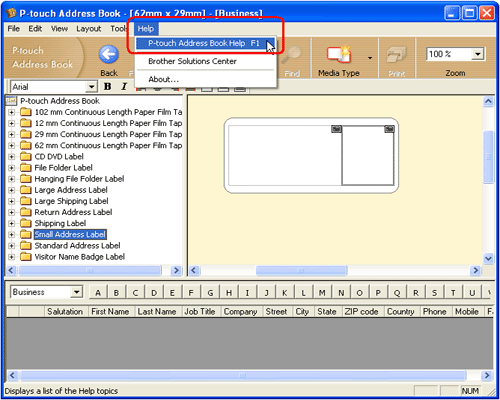This screenshot has width=500, height=400.
Task: Toggle Italic formatting button
Action: coord(124,87)
